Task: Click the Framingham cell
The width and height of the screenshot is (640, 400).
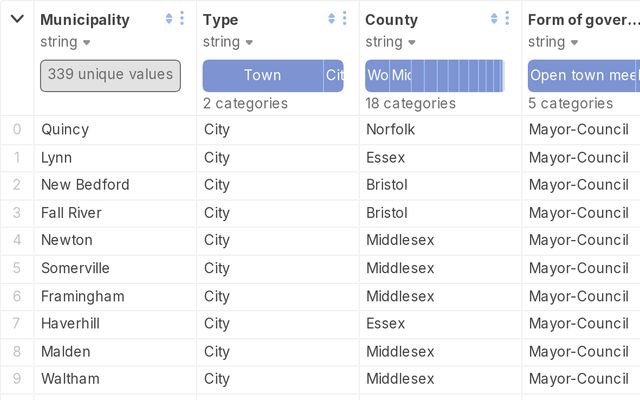Action: click(x=83, y=296)
